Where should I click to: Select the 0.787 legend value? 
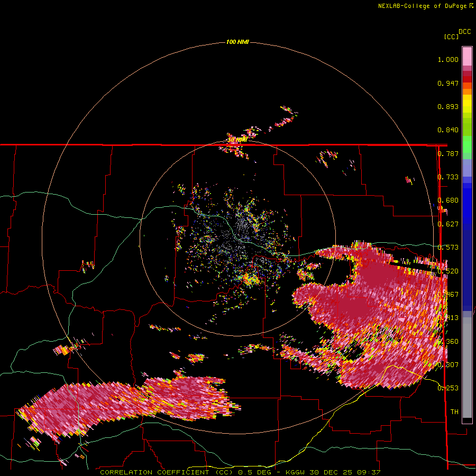[x=448, y=153]
